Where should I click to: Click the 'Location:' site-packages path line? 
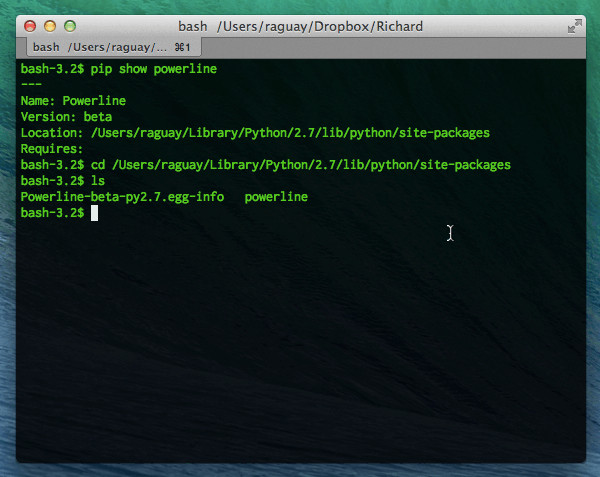[x=255, y=133]
